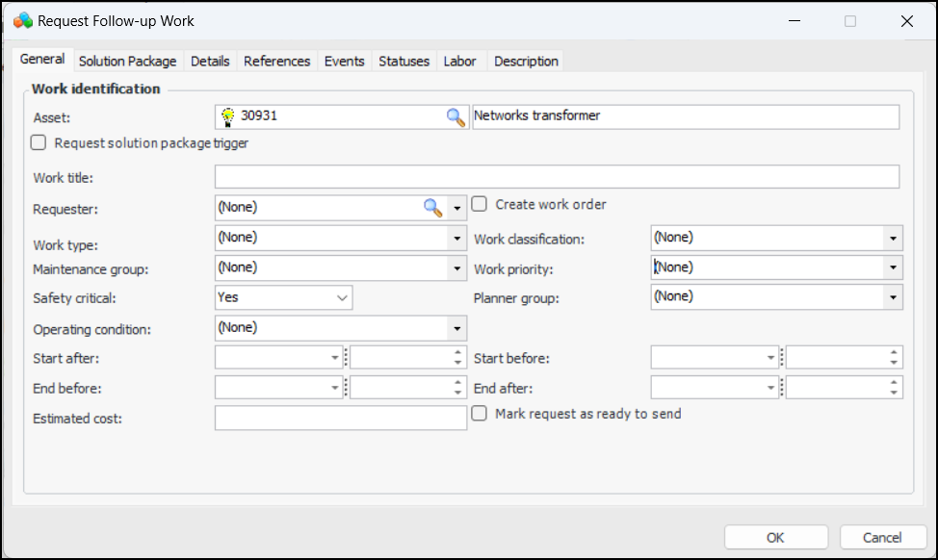Switch to the Solution Package tab
The image size is (938, 560).
(127, 61)
